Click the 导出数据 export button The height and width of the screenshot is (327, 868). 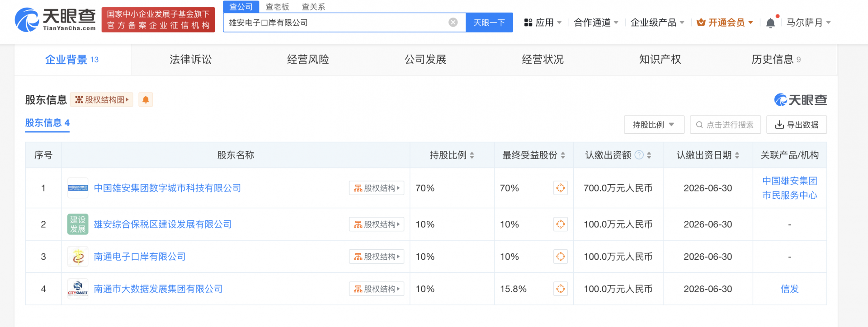796,125
